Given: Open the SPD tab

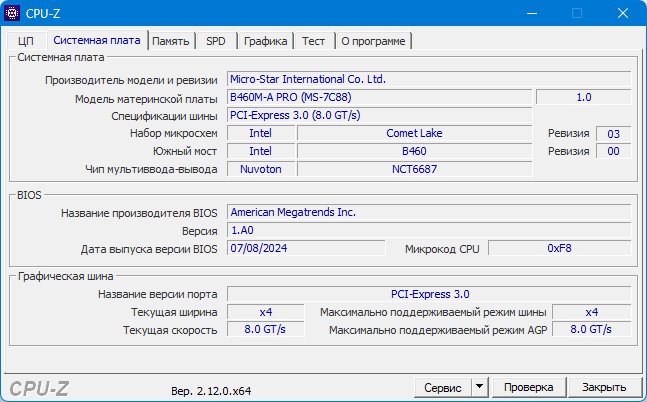Looking at the screenshot, I should [x=216, y=41].
